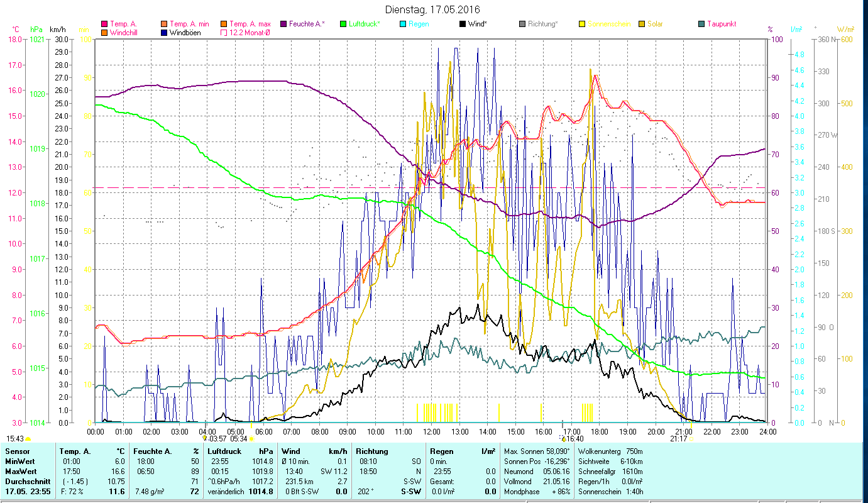Click the Temp. A. max legend label
The height and width of the screenshot is (503, 868).
pyautogui.click(x=250, y=24)
